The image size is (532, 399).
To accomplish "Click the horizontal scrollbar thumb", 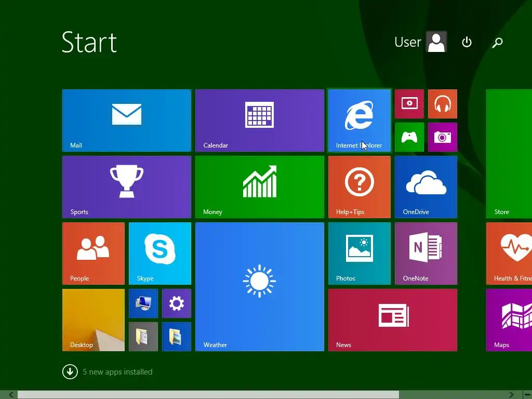I will 208,395.
